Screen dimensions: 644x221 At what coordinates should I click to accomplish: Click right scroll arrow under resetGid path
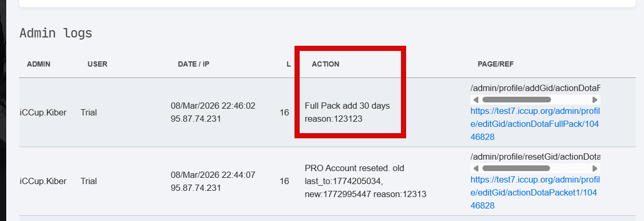pyautogui.click(x=595, y=168)
